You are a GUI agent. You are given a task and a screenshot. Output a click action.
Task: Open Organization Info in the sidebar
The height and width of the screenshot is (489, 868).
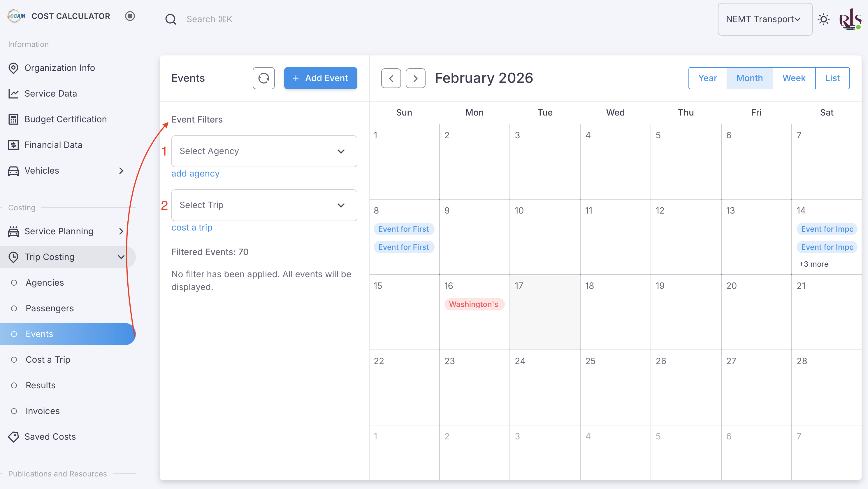point(60,68)
